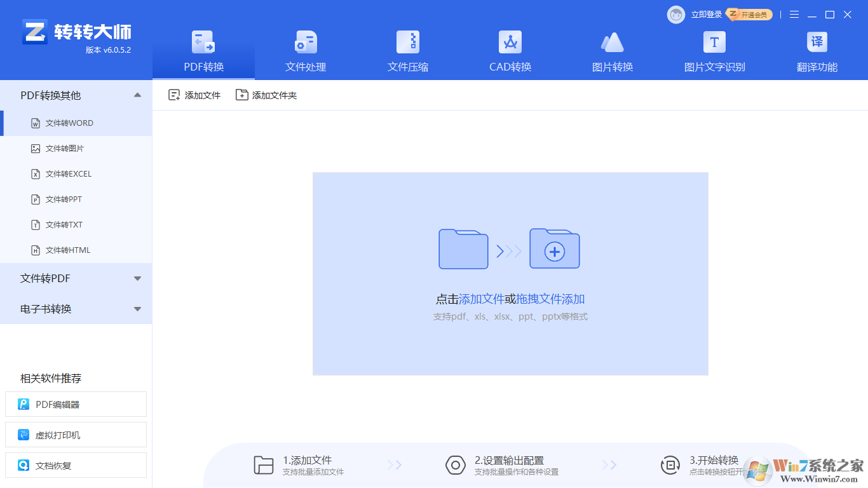Click the step 3 start conversion icon

point(670,465)
